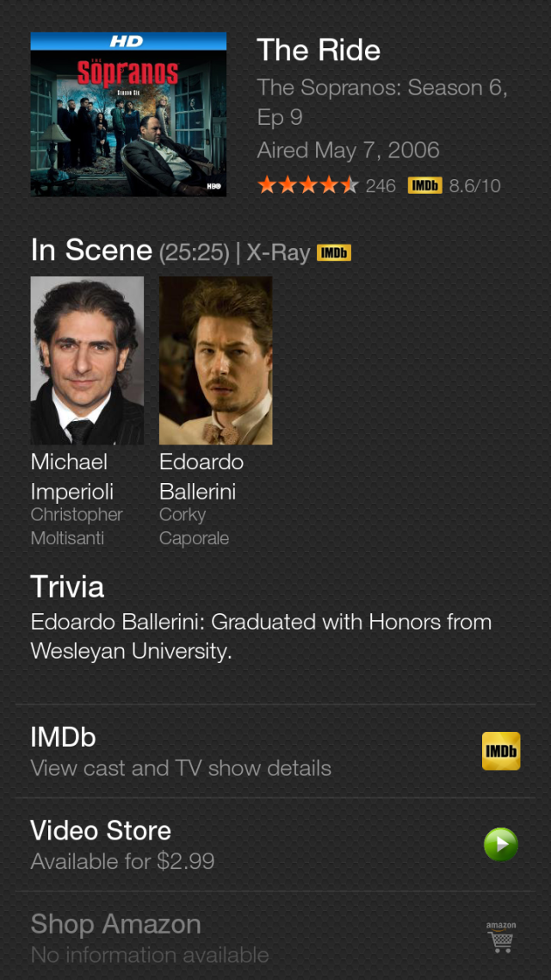Screen dimensions: 551x980
Task: Tap the In Scene X-Ray header
Action: click(170, 251)
